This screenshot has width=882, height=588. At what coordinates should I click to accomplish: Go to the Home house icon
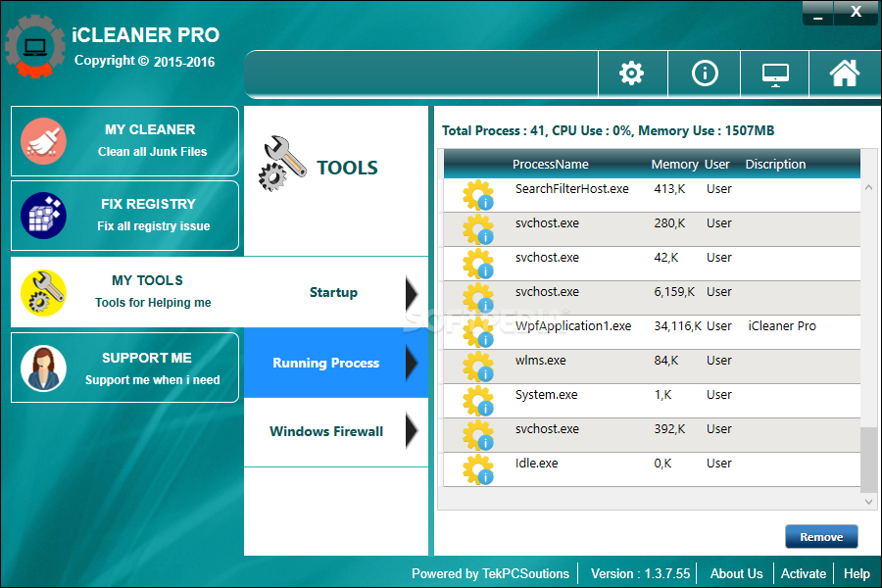(x=845, y=73)
